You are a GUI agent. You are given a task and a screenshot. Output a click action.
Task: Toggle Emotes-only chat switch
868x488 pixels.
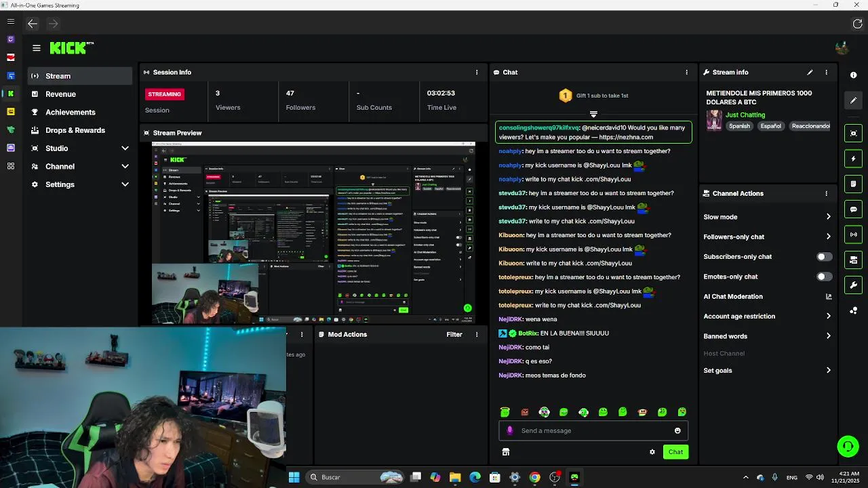pos(824,277)
